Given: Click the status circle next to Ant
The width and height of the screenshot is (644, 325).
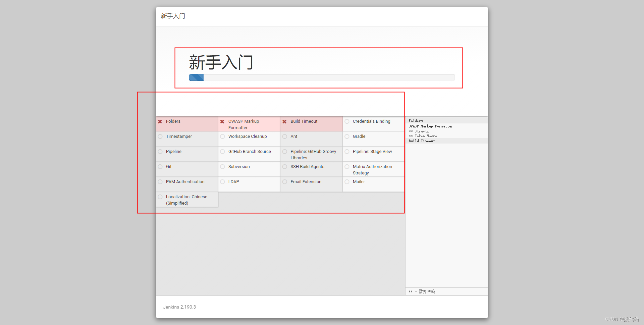Looking at the screenshot, I should point(284,137).
